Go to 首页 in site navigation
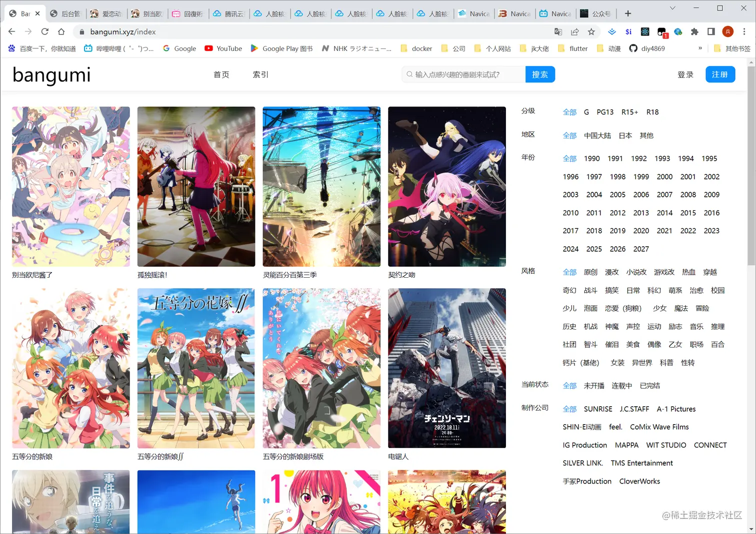Image resolution: width=756 pixels, height=534 pixels. click(221, 74)
